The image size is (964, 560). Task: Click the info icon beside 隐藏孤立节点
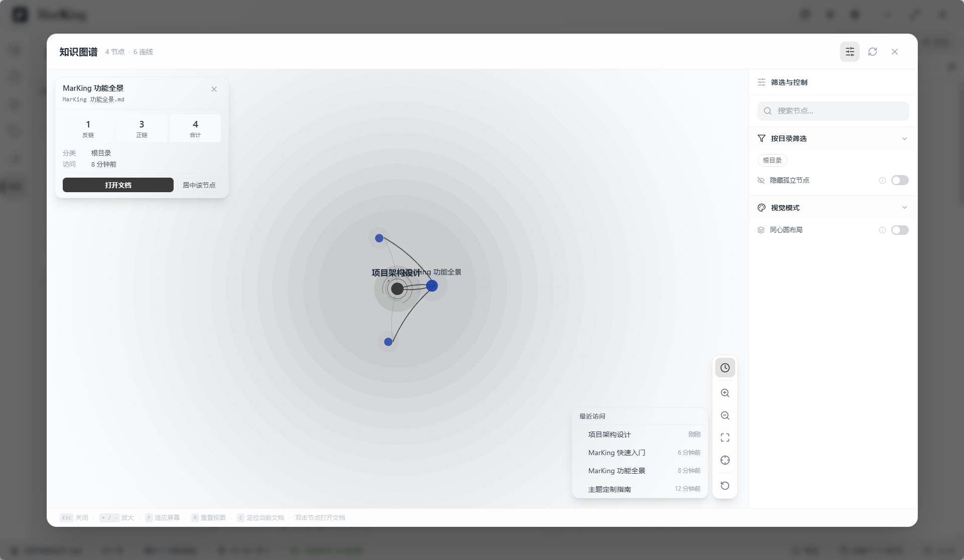click(882, 180)
